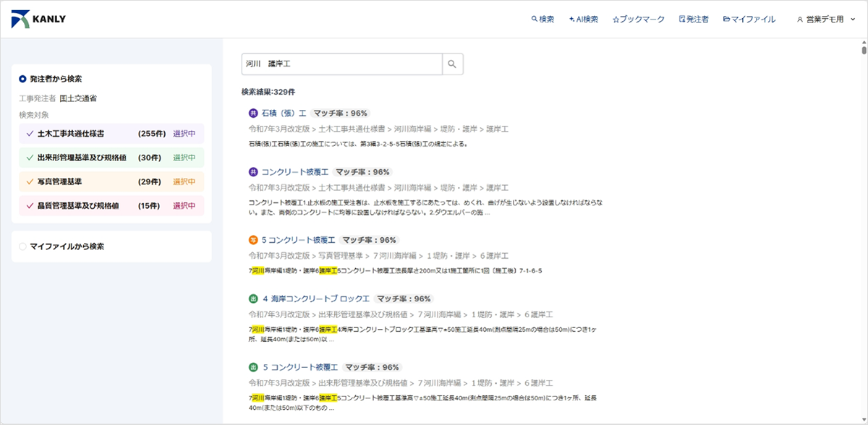Screen dimensions: 868x425
Task: Click the 選択中 label on 品質管理基準及び規格値 row
Action: coord(184,206)
